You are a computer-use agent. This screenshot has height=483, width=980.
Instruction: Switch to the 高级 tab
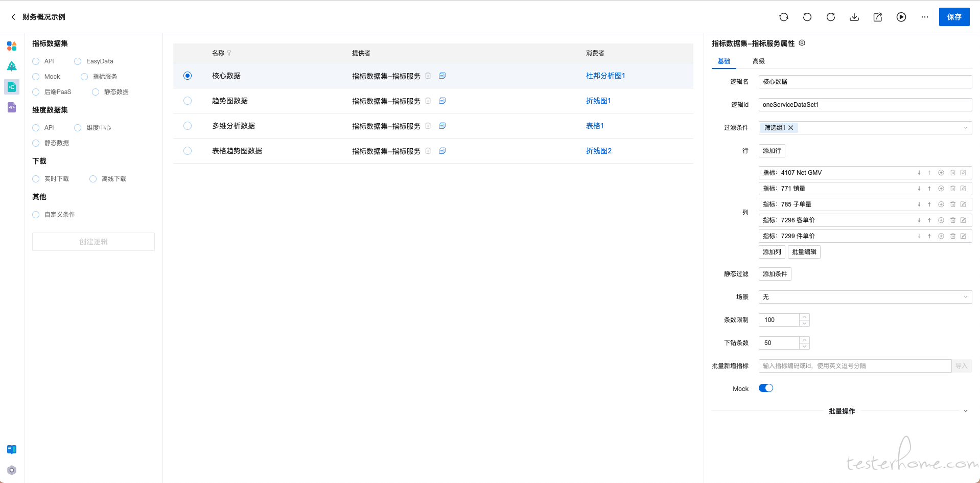click(x=759, y=61)
